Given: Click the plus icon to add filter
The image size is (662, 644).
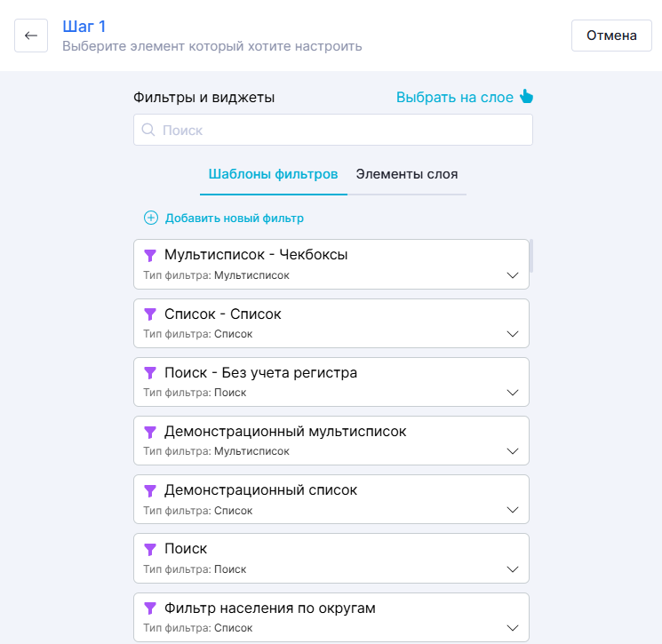Looking at the screenshot, I should pos(151,218).
